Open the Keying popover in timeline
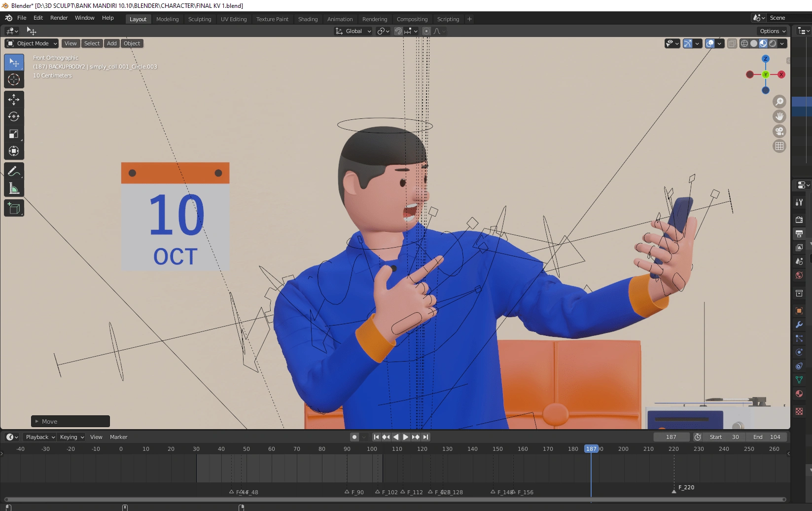 pyautogui.click(x=71, y=437)
